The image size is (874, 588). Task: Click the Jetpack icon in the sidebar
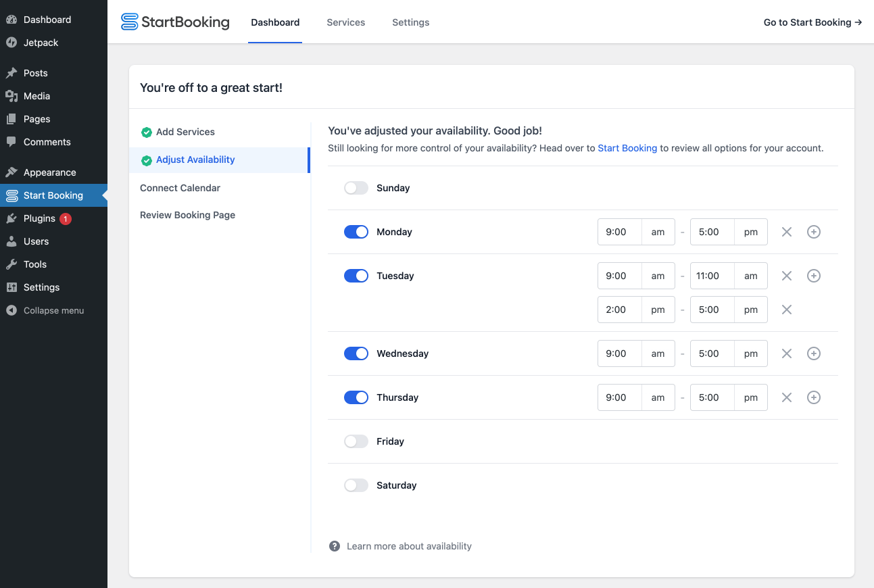click(x=11, y=43)
